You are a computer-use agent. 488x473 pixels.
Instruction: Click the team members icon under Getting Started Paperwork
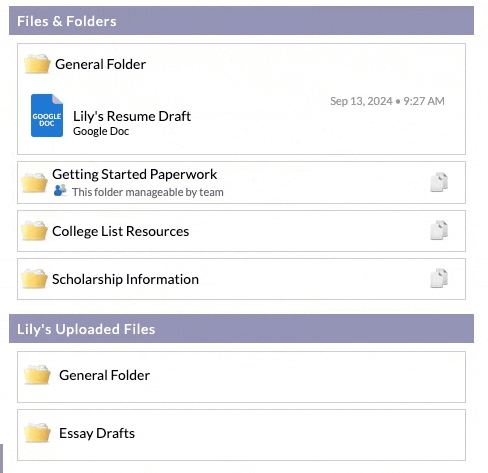coord(60,190)
